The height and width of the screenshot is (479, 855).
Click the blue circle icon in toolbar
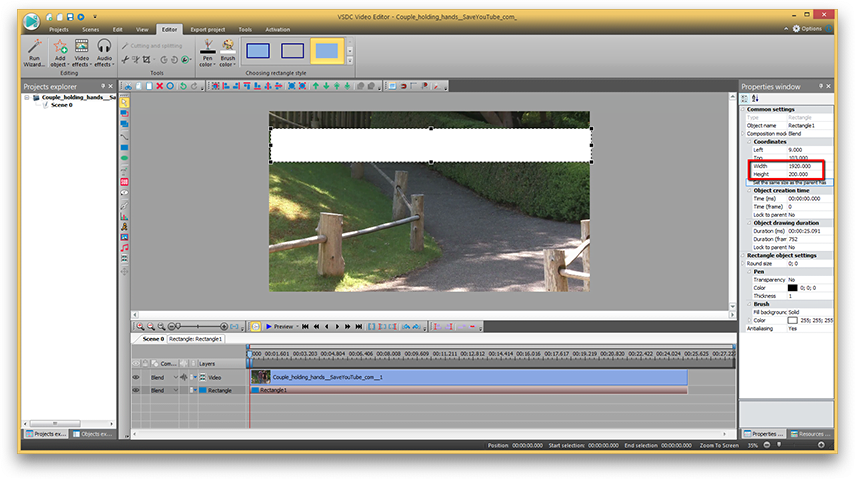pos(170,86)
